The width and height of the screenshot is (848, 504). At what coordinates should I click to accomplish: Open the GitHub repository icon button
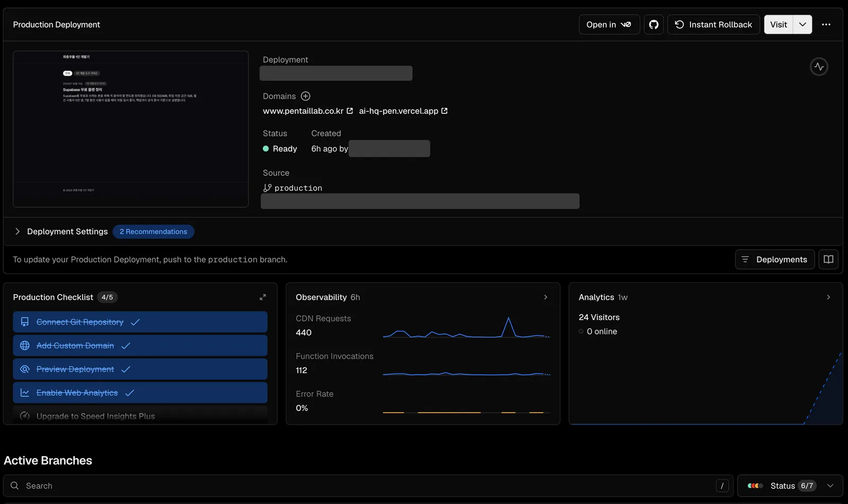tap(653, 24)
